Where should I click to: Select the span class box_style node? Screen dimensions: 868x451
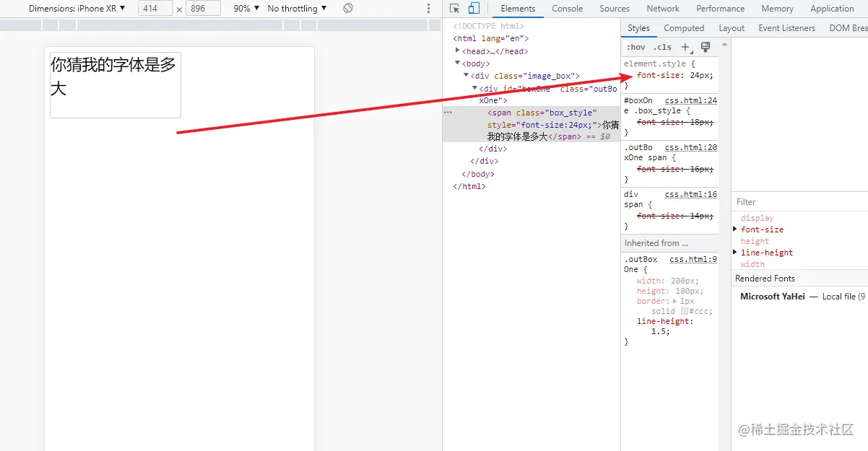coord(531,124)
